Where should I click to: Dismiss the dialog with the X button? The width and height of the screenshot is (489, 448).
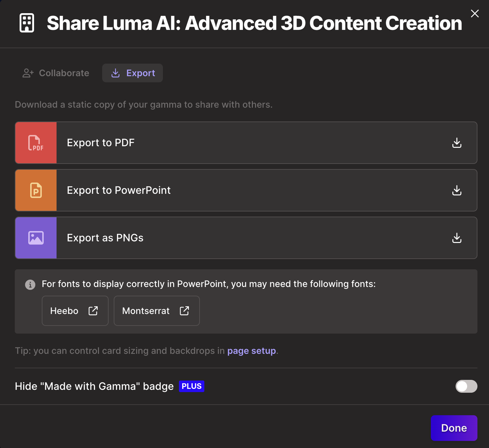click(475, 13)
